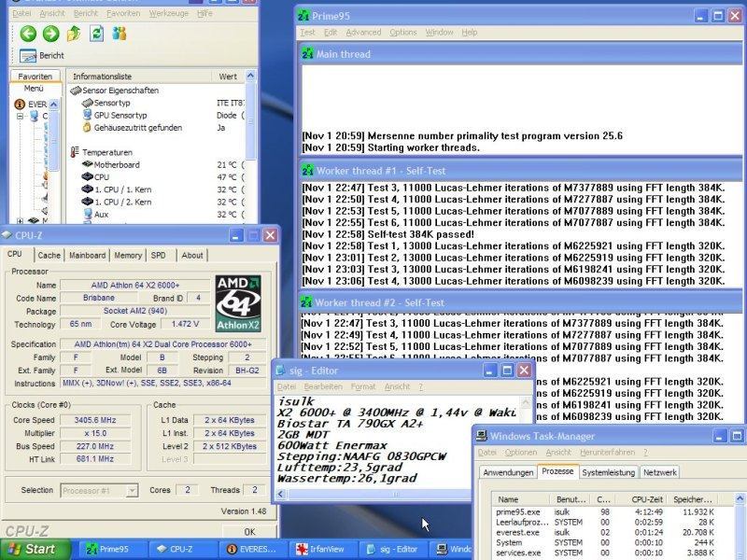The height and width of the screenshot is (560, 747).
Task: Select the Favoriten tab in Everest sidebar
Action: click(x=35, y=77)
